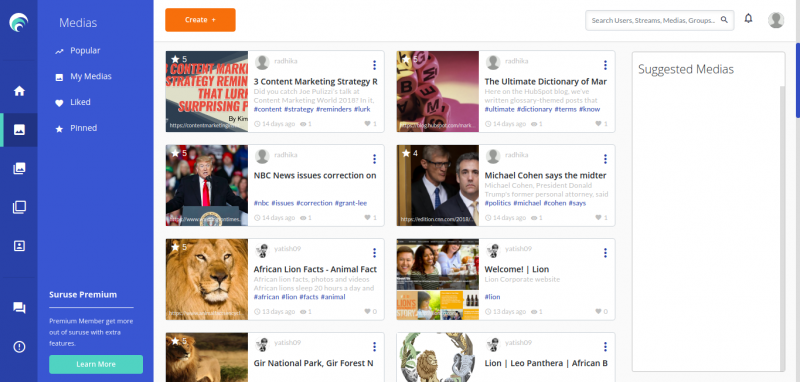Open radhika avatar on NBC News card
This screenshot has width=800, height=382.
(x=262, y=157)
